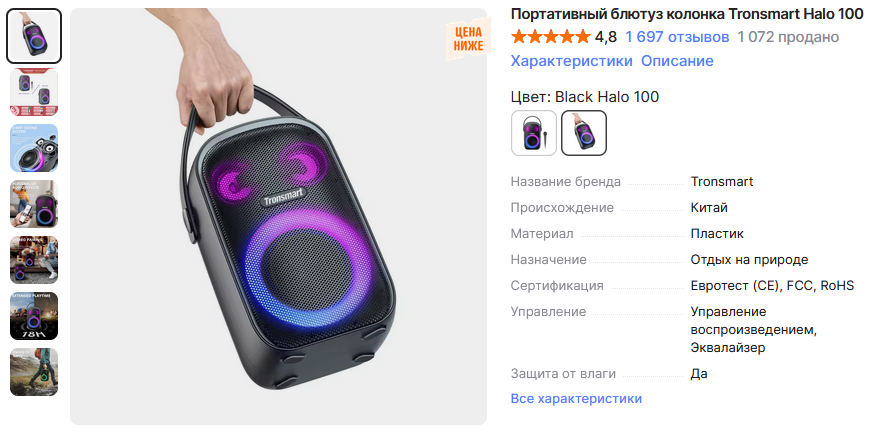Jump to Описание section
The image size is (870, 436).
pyautogui.click(x=677, y=61)
